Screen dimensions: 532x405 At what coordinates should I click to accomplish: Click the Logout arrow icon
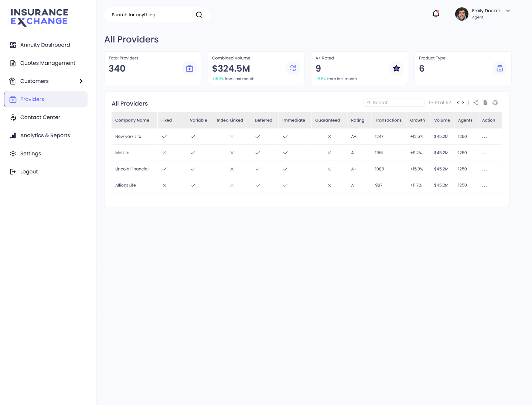pyautogui.click(x=13, y=172)
